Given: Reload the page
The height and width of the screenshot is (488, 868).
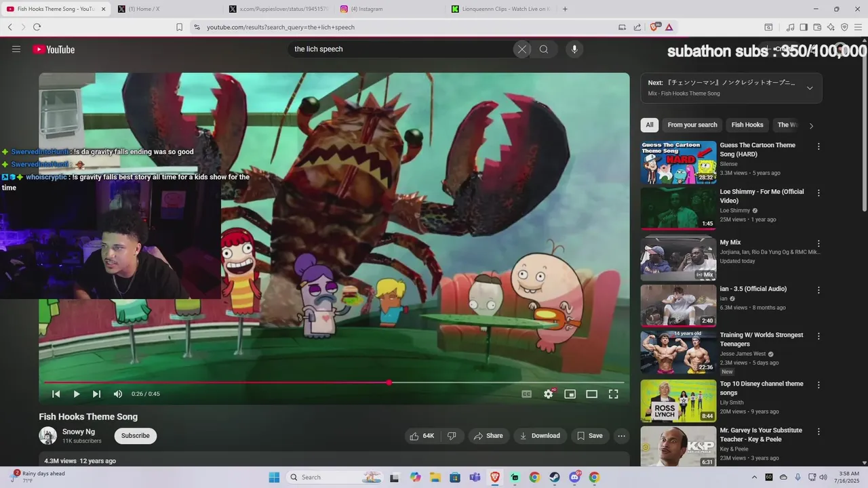Looking at the screenshot, I should 37,27.
